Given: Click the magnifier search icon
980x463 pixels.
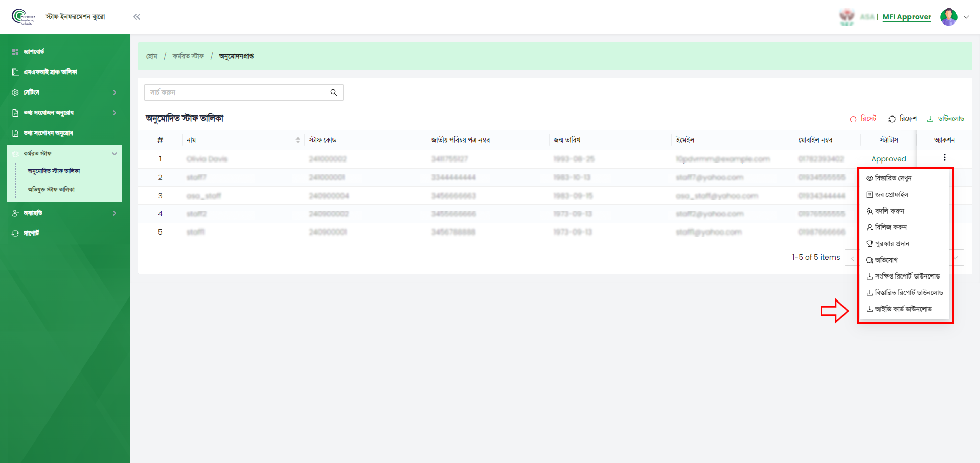Looking at the screenshot, I should [334, 92].
